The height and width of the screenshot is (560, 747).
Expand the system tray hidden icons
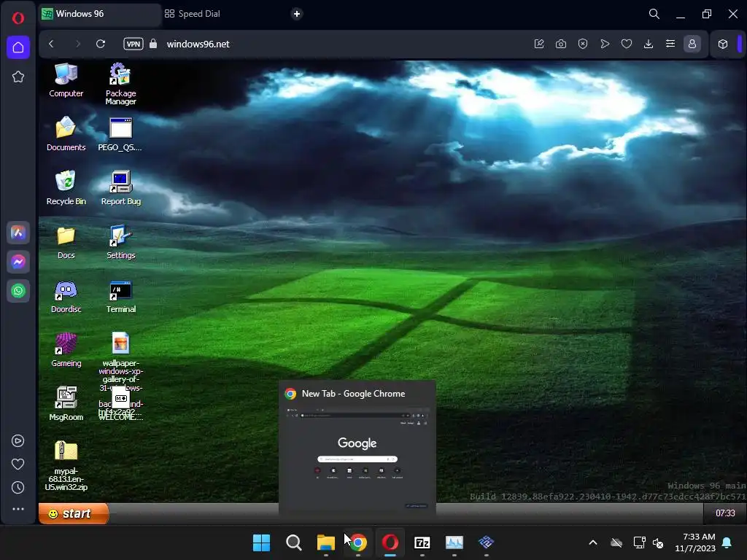593,542
